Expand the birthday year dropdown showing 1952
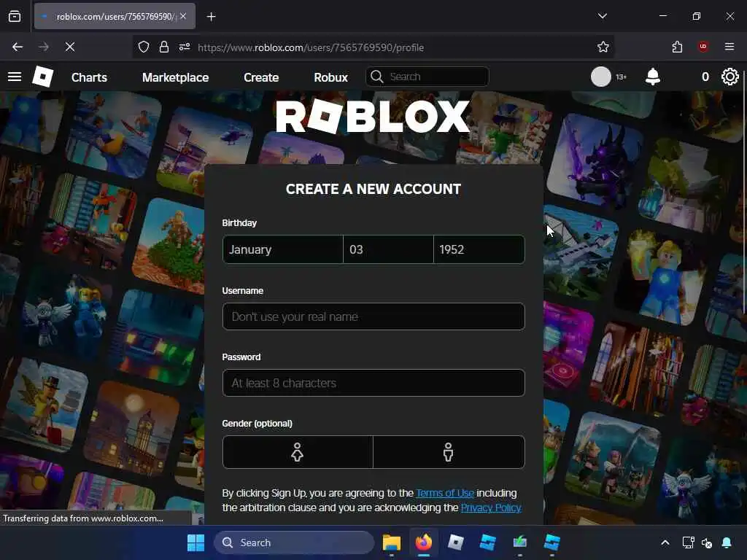 click(479, 249)
